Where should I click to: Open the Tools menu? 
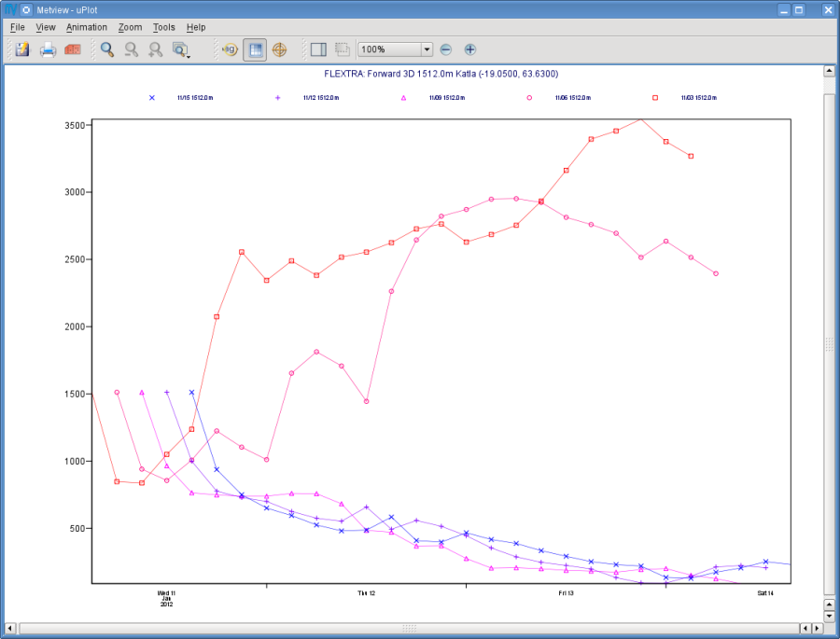(164, 27)
